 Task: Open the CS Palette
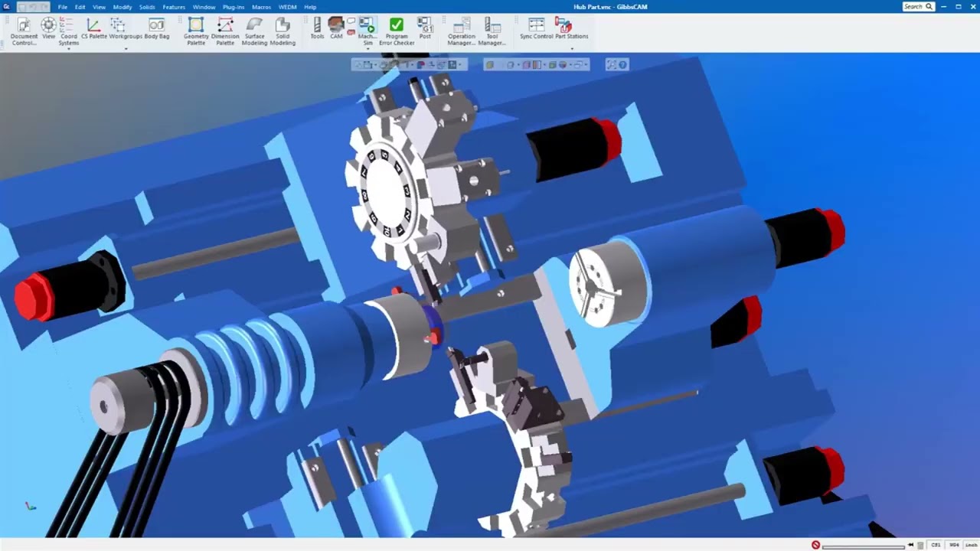[x=94, y=29]
